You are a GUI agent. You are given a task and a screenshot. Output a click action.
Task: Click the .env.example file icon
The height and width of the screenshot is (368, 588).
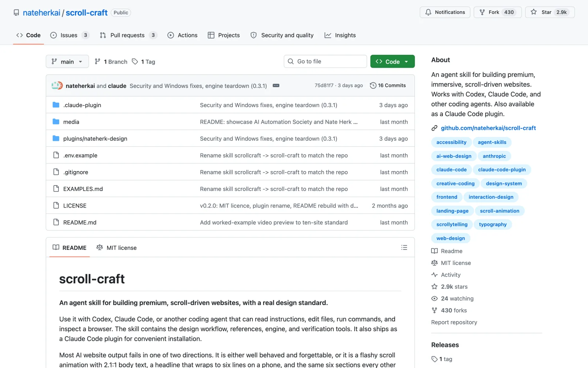tap(56, 155)
